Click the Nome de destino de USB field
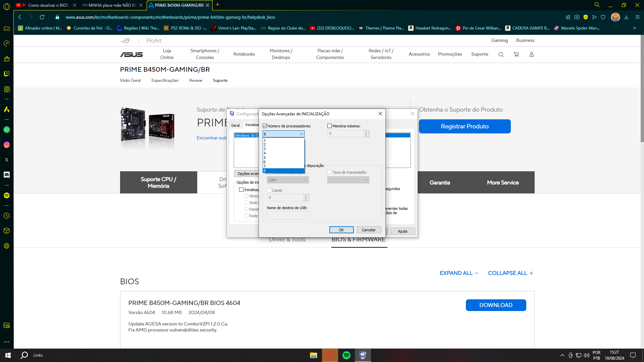Viewport: 644px width, 362px height. [x=288, y=216]
